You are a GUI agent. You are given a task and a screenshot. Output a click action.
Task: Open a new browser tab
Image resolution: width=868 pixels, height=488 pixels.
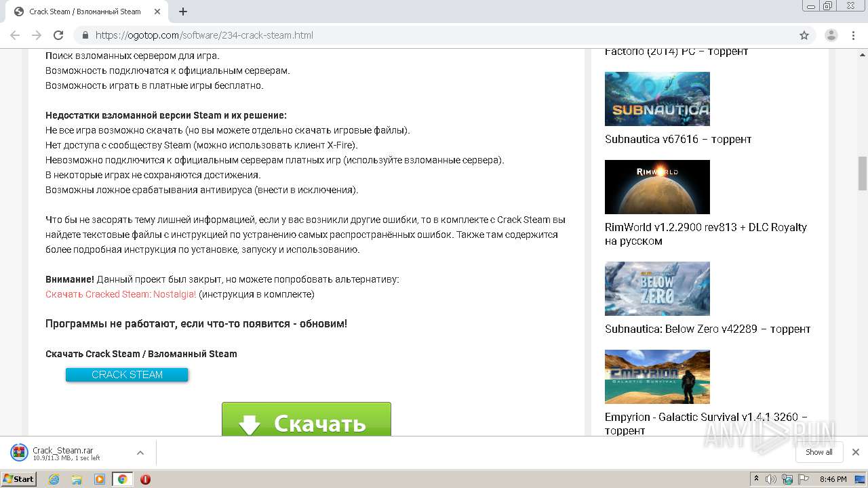click(x=183, y=12)
